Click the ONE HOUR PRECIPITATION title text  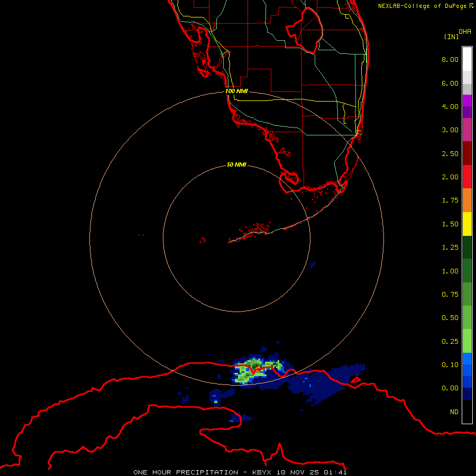[x=186, y=472]
